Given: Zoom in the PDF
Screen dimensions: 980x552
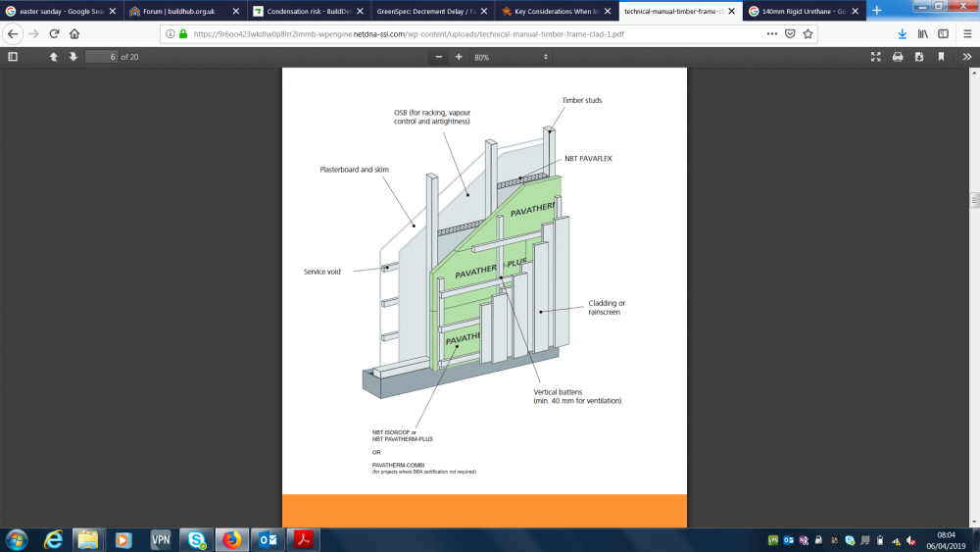Looking at the screenshot, I should 459,57.
